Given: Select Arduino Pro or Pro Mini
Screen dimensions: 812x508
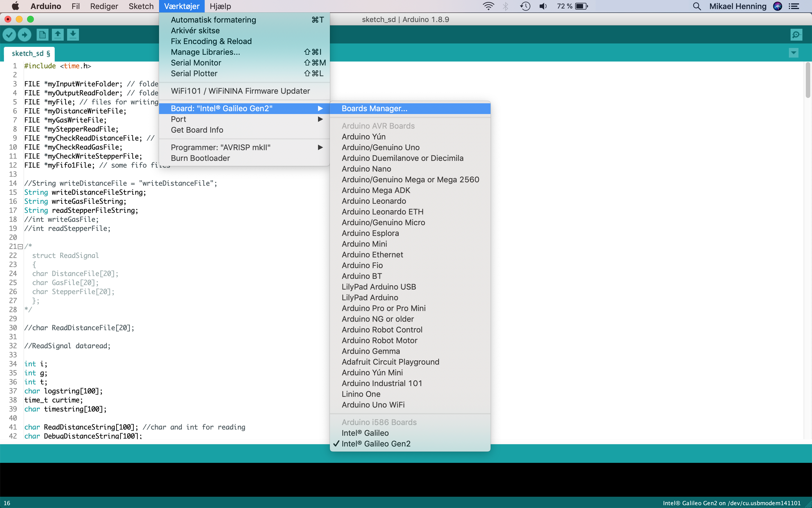Looking at the screenshot, I should coord(410,308).
